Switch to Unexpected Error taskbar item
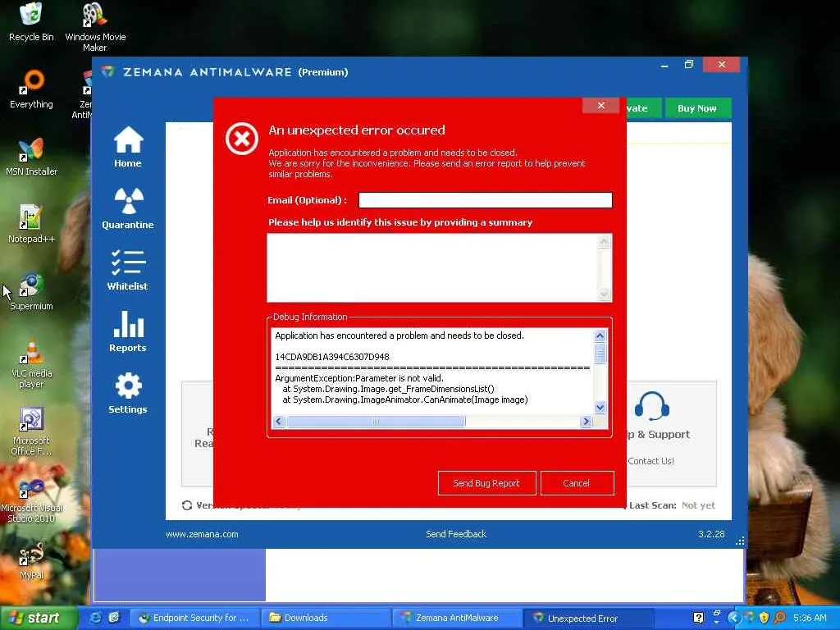Screen dimensions: 840x630 tap(587, 619)
